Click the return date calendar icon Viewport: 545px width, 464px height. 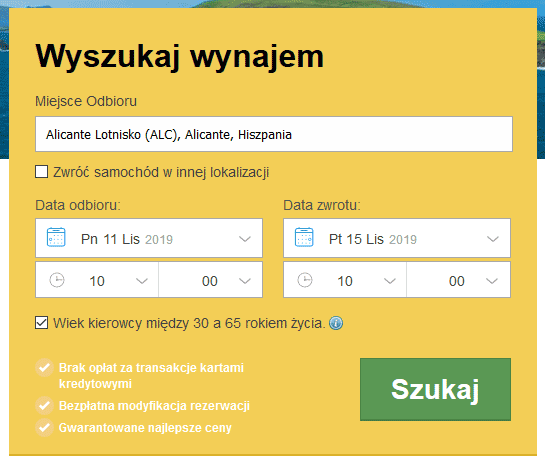click(x=304, y=237)
